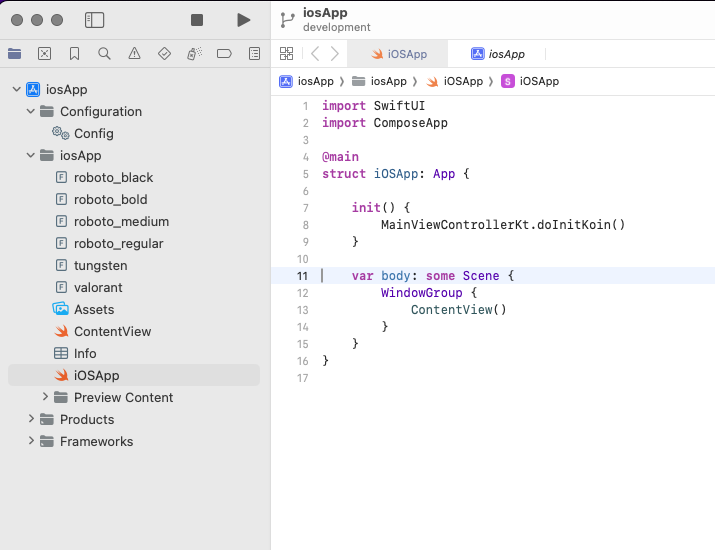Open the Project navigator folder icon

[x=15, y=54]
